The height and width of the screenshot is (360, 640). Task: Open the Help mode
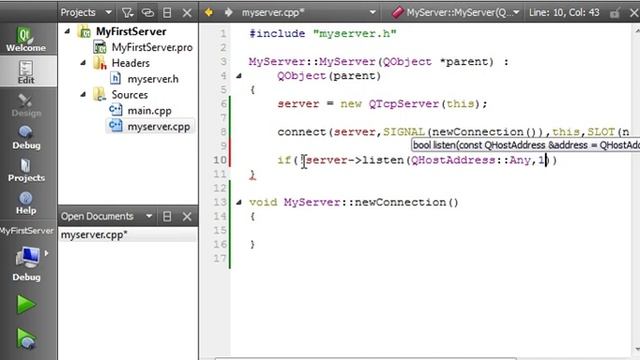click(26, 203)
